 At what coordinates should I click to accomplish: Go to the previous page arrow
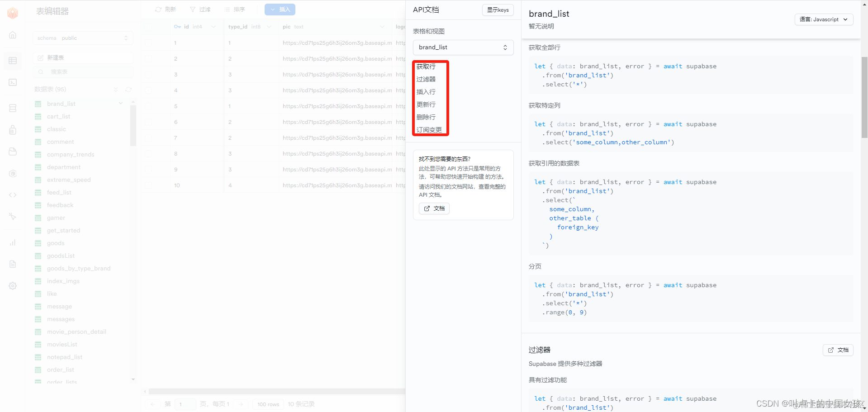[153, 404]
